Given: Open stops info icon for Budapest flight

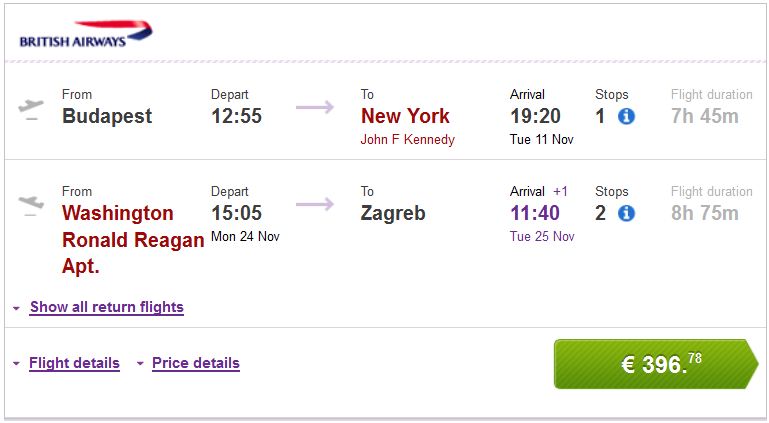Looking at the screenshot, I should tap(626, 116).
